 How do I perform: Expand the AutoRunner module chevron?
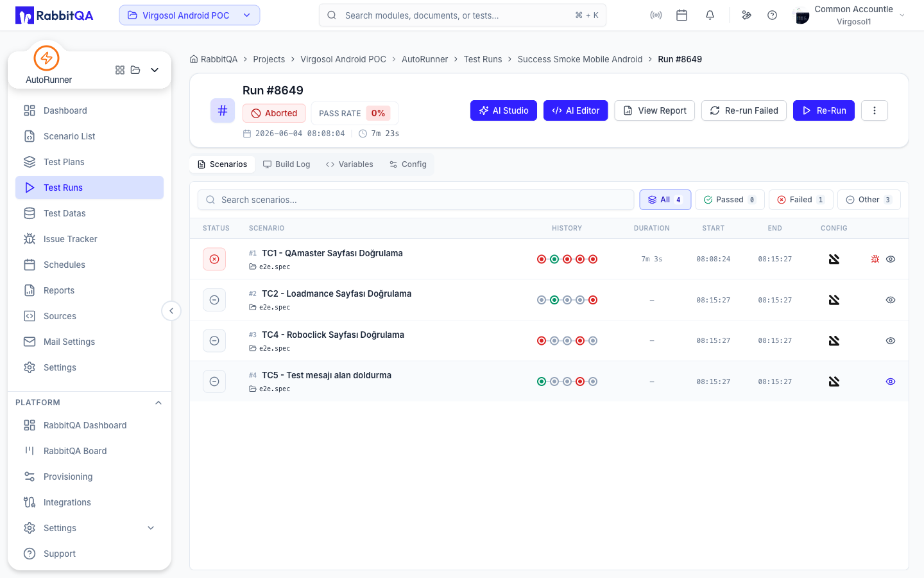coord(155,70)
